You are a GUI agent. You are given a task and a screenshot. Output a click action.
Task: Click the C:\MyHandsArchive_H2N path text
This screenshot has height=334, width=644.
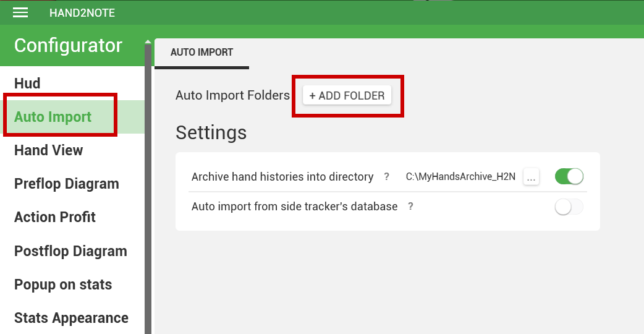coord(460,177)
